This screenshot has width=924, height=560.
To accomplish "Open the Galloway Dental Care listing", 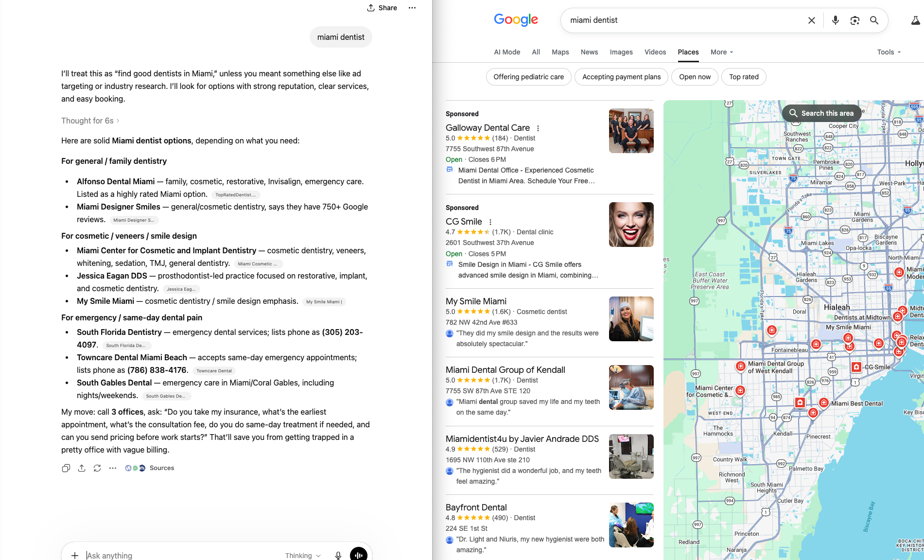I will coord(488,128).
